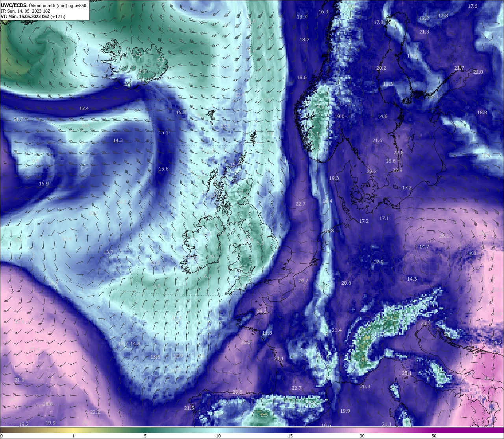This screenshot has width=504, height=439.
Task: Click the map value "17.1"
Action: click(384, 218)
